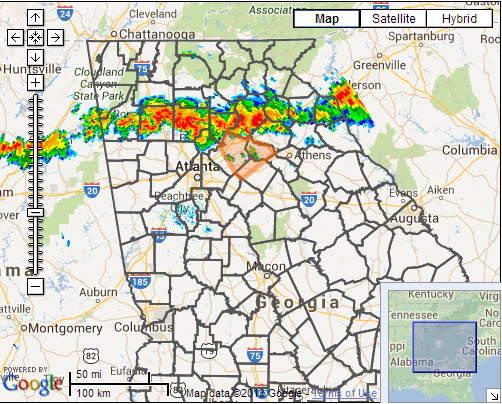This screenshot has height=404, width=502.
Task: Switch to Hybrid view
Action: [x=459, y=19]
